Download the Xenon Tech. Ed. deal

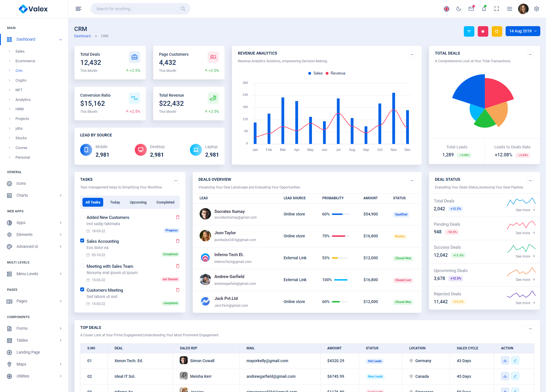pos(505,361)
